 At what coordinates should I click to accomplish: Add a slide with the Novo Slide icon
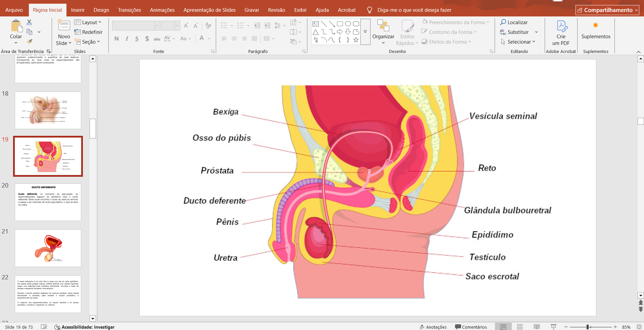click(64, 25)
